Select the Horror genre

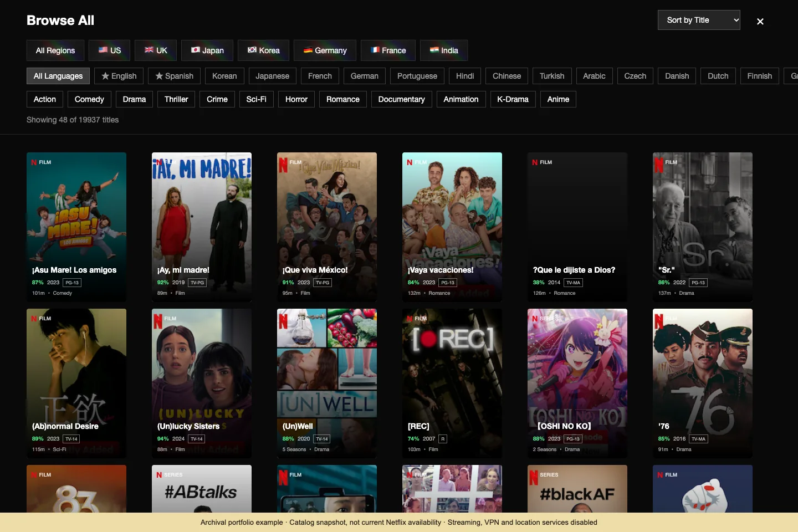[296, 99]
